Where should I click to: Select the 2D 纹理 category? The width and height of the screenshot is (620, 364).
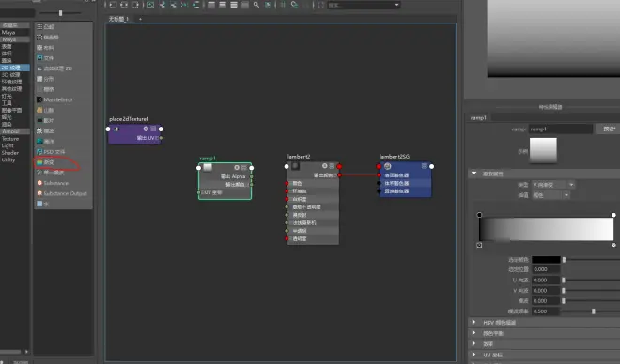click(15, 68)
